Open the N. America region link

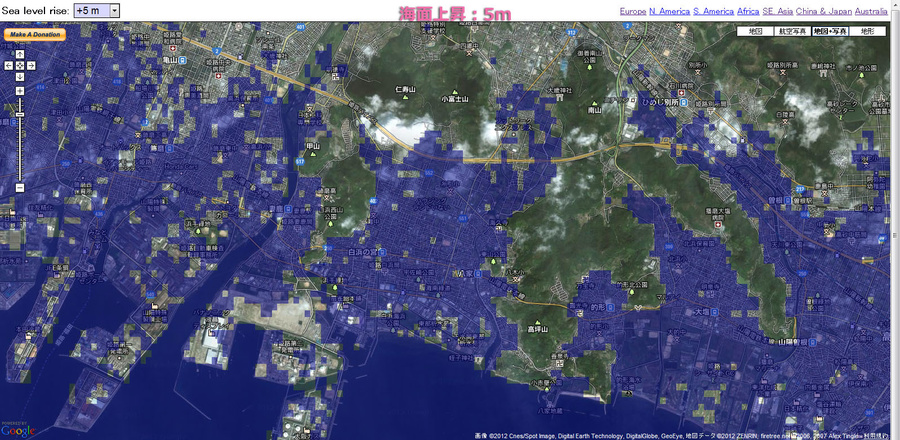pos(669,11)
